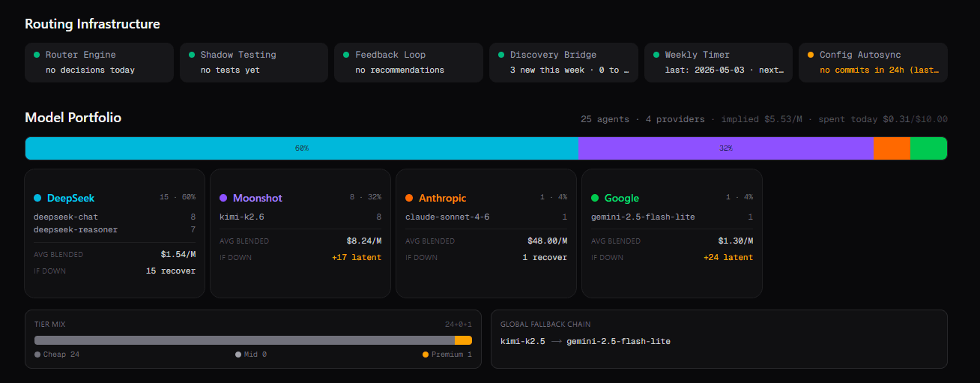The width and height of the screenshot is (980, 383).
Task: Click the '15 recover' value in DeepSeek card
Action: click(x=171, y=271)
